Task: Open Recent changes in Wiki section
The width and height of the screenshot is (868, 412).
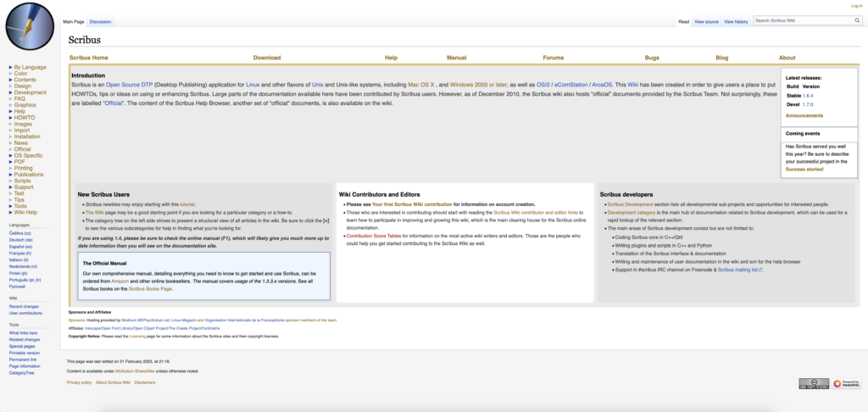Action: (x=24, y=306)
